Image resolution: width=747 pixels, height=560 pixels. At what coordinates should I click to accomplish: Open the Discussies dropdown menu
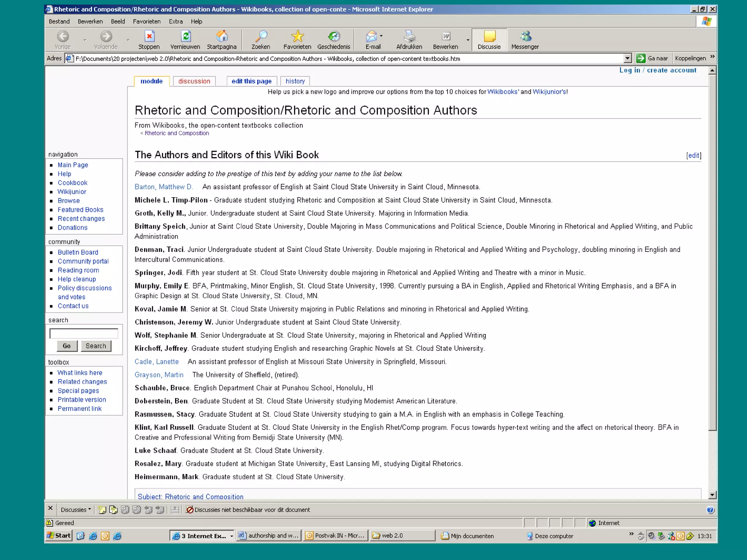pyautogui.click(x=76, y=510)
